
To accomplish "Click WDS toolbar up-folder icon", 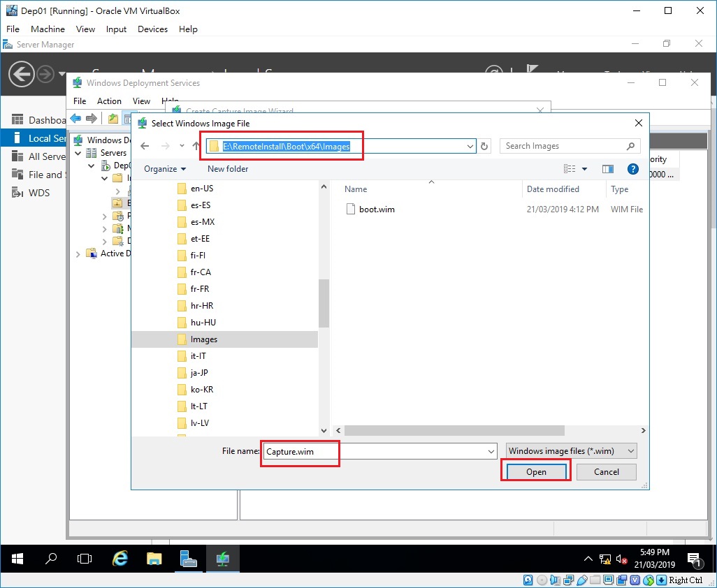I will (x=113, y=119).
